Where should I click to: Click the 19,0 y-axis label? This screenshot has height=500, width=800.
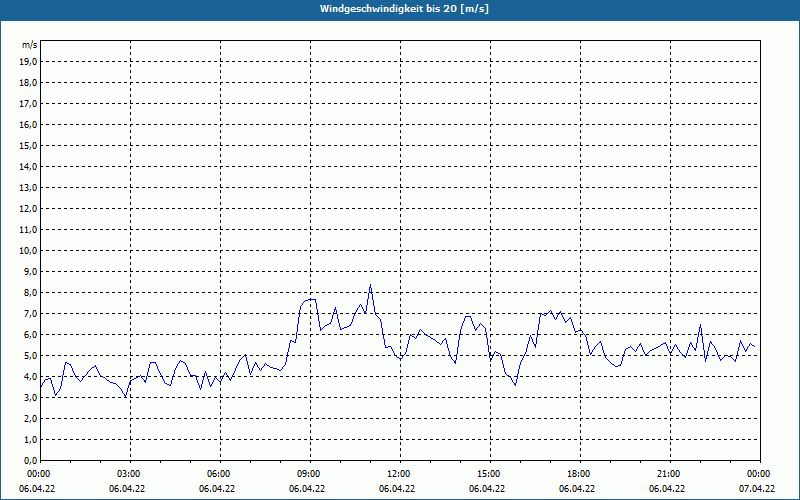28,62
